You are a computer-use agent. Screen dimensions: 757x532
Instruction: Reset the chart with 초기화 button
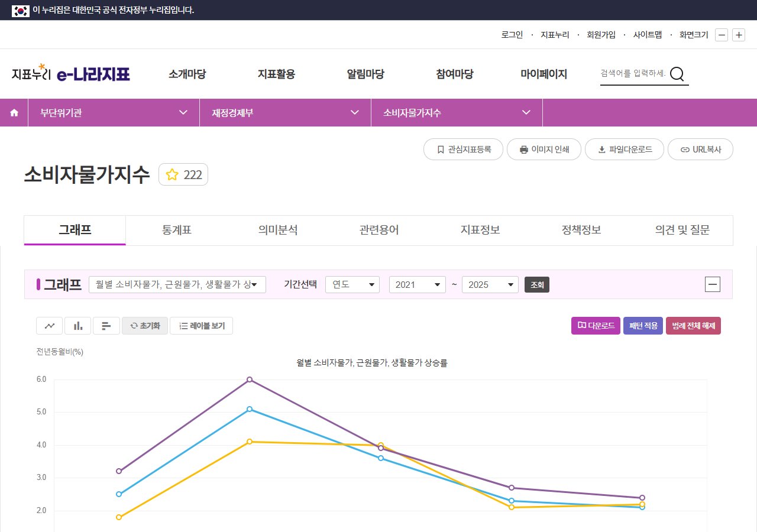[x=145, y=326]
